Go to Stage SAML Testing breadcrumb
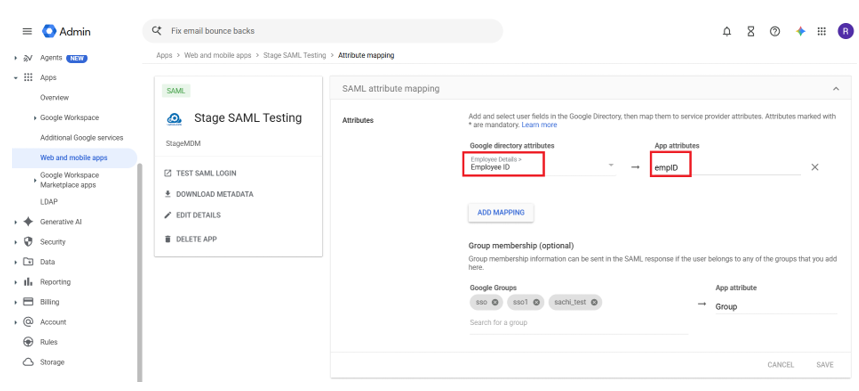The height and width of the screenshot is (391, 859). [x=294, y=55]
